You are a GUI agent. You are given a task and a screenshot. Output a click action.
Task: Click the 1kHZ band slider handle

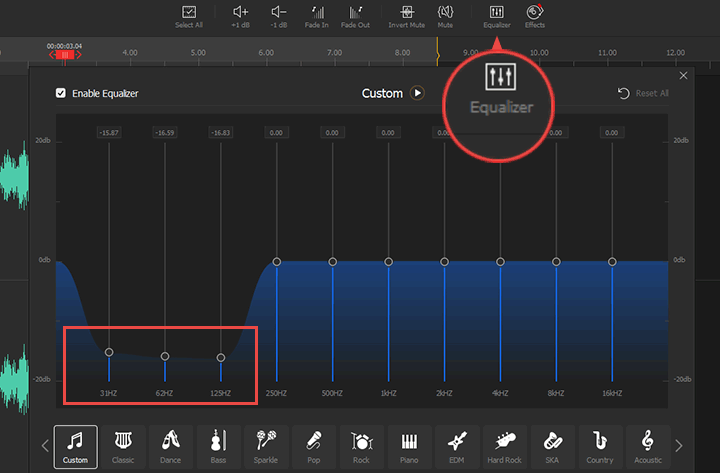[x=388, y=262]
